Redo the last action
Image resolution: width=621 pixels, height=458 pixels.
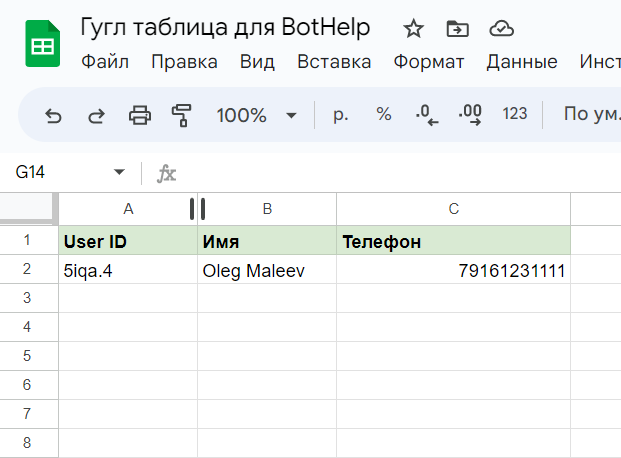click(96, 115)
